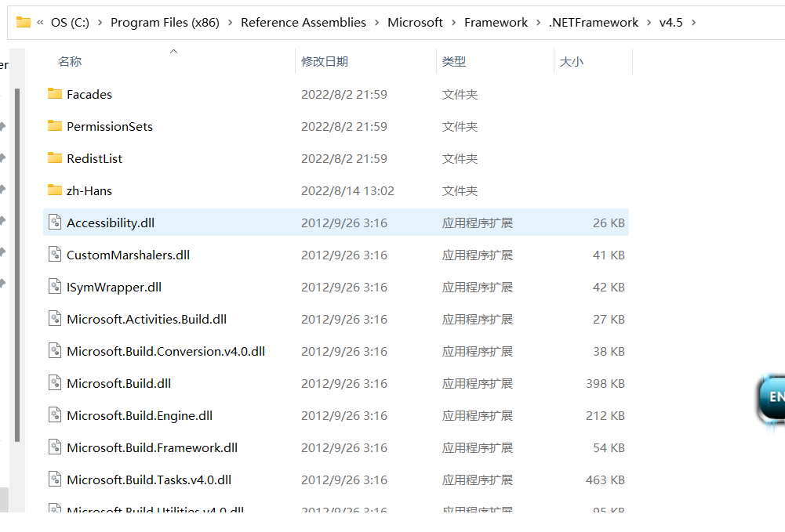Sort by 大小 column header
The image size is (785, 532).
pos(571,61)
